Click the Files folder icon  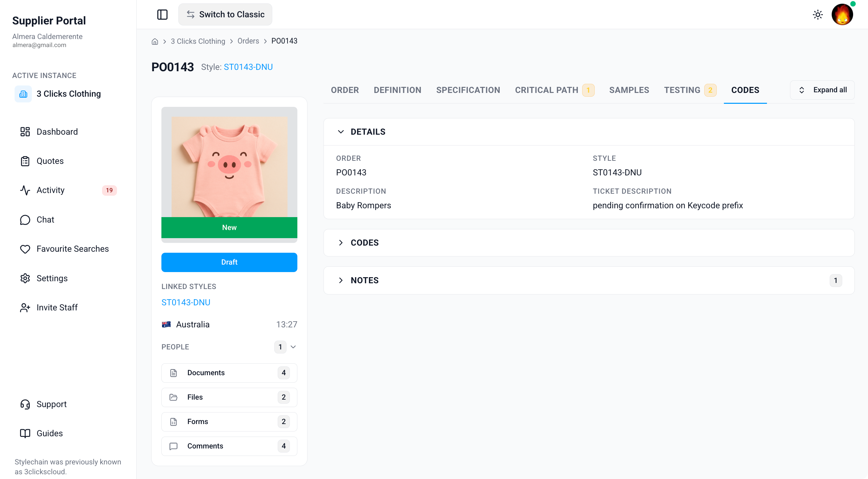174,397
